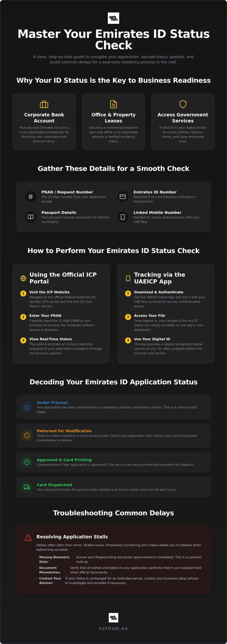
Task: Click the check circle icon beside Approved & Card Printing
Action: click(27, 462)
